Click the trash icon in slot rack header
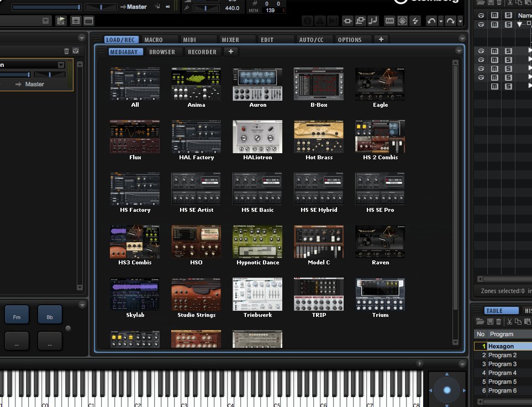Image resolution: width=532 pixels, height=407 pixels. coord(66,51)
